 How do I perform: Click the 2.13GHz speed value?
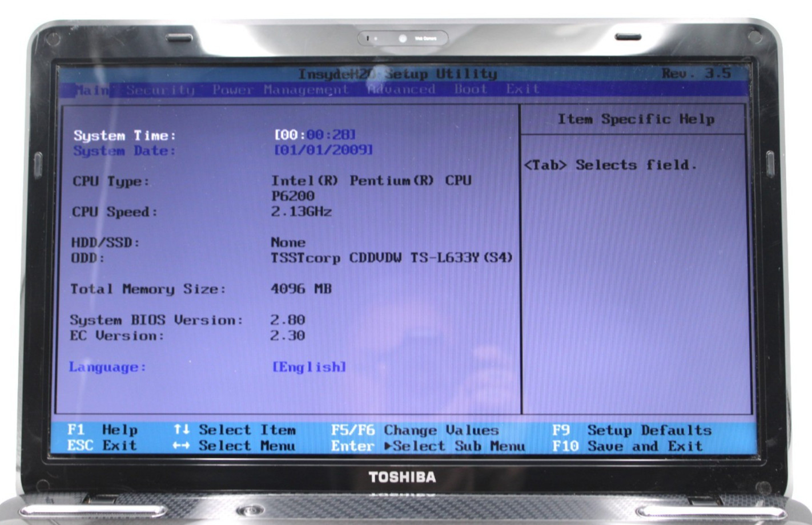pyautogui.click(x=301, y=211)
